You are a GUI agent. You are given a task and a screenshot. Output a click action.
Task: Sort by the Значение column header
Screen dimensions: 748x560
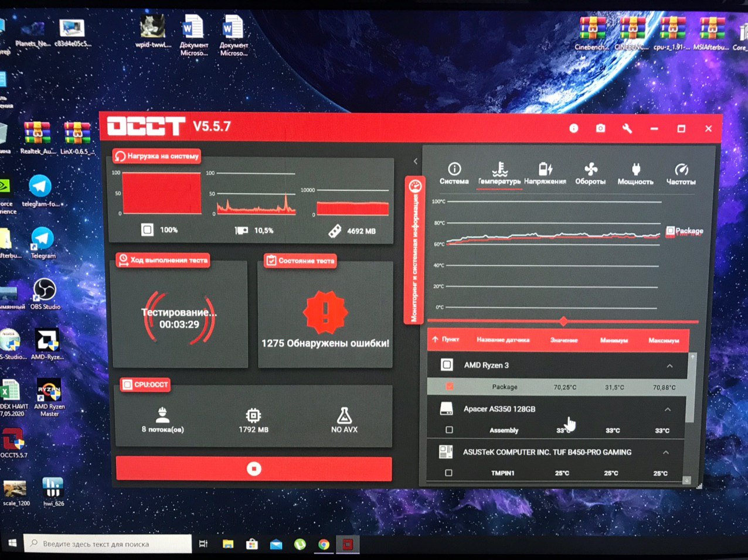point(563,340)
